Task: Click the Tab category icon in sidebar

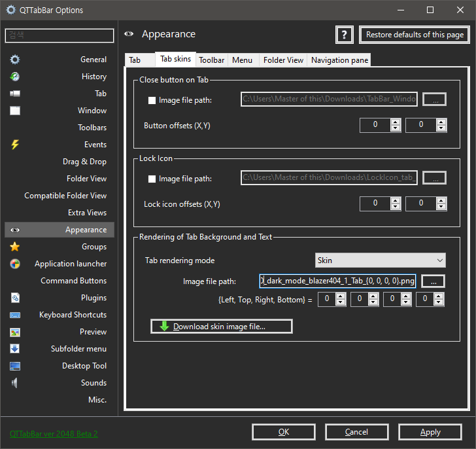Action: [x=15, y=93]
